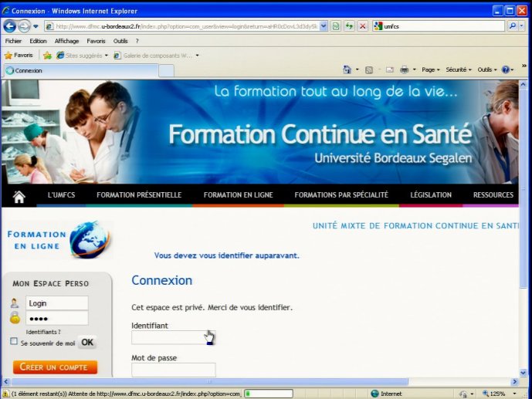Open FORMATION PRÉSENTIELLE navigation item
Image resolution: width=532 pixels, height=399 pixels.
(139, 195)
